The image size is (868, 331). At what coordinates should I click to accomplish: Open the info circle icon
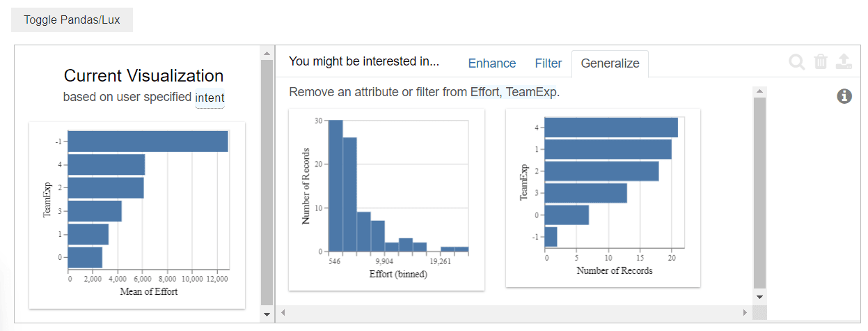pyautogui.click(x=844, y=96)
